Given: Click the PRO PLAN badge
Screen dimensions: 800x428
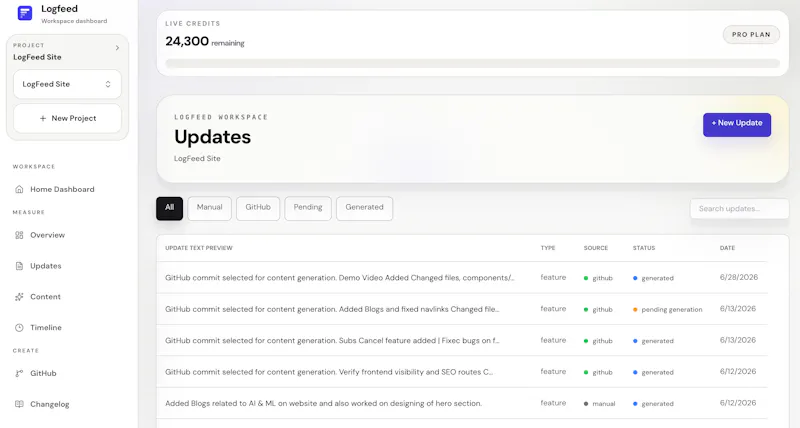Looking at the screenshot, I should [x=751, y=35].
